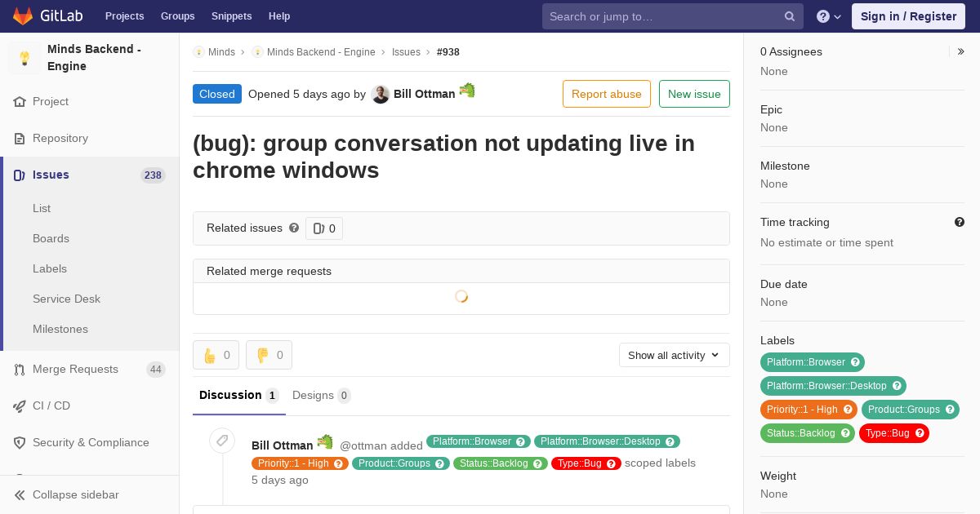The width and height of the screenshot is (980, 514).
Task: Open the Show all activity dropdown
Action: click(x=674, y=355)
